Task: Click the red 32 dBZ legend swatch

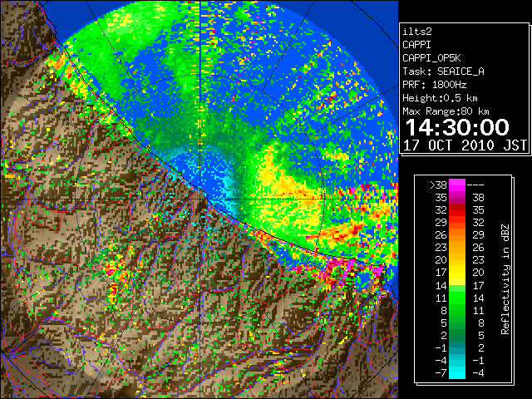Action: tap(457, 210)
